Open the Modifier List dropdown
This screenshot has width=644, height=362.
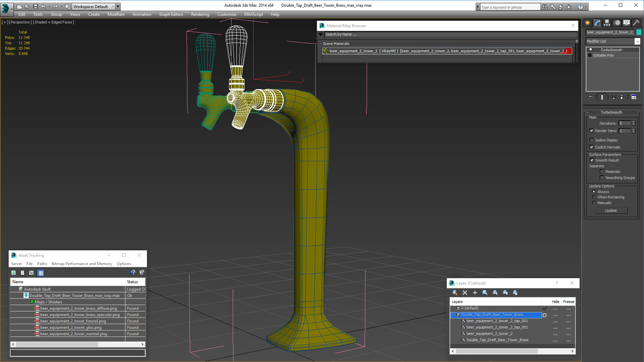[637, 41]
